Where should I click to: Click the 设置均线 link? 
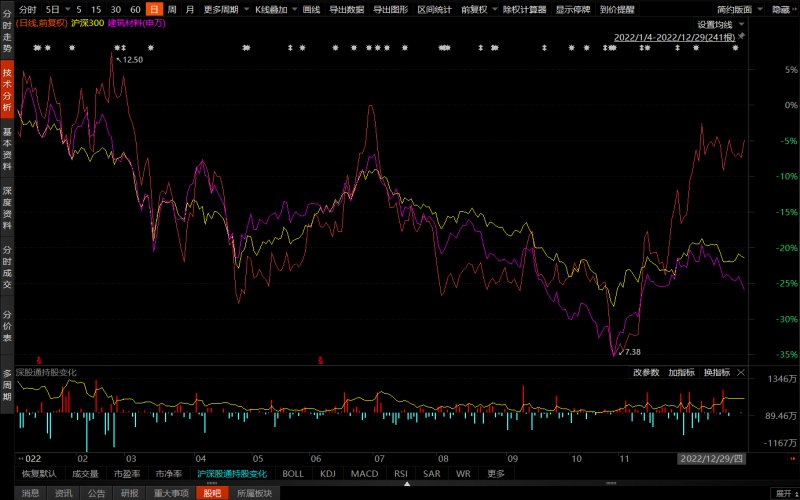714,24
